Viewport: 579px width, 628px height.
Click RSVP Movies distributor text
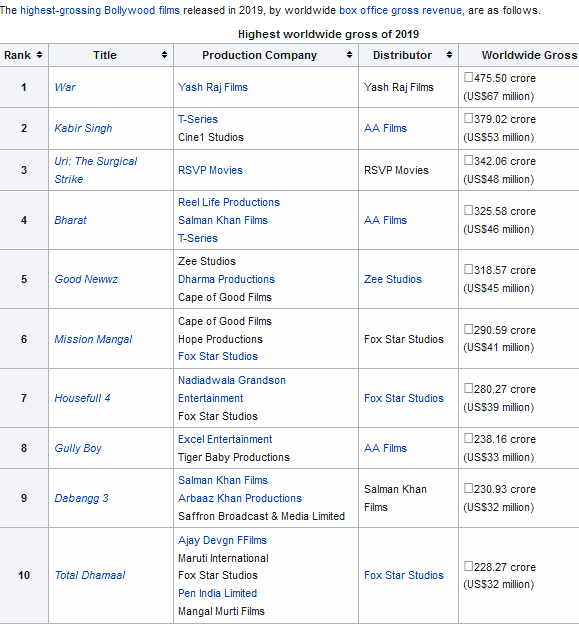pyautogui.click(x=396, y=170)
